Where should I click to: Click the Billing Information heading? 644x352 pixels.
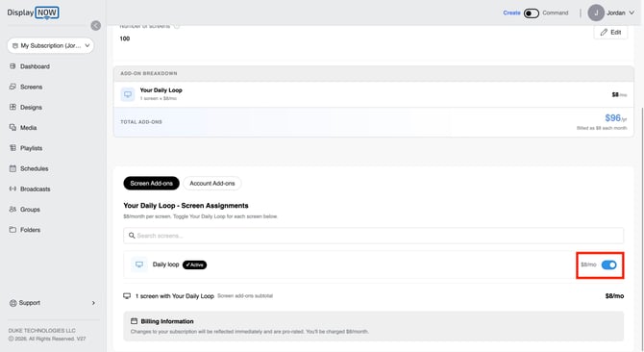tap(167, 321)
